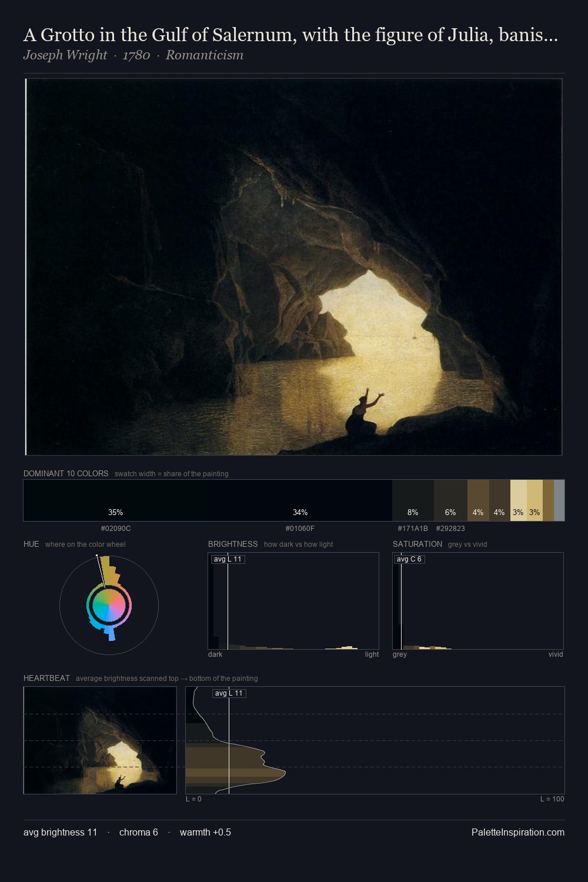The width and height of the screenshot is (588, 882).
Task: Click the HEARTBEAT section heading
Action: (46, 678)
